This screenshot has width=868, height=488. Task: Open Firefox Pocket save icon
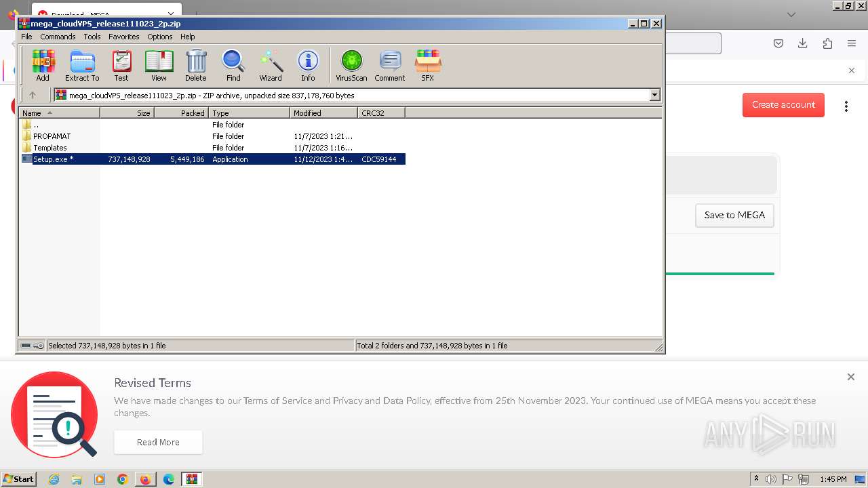778,43
